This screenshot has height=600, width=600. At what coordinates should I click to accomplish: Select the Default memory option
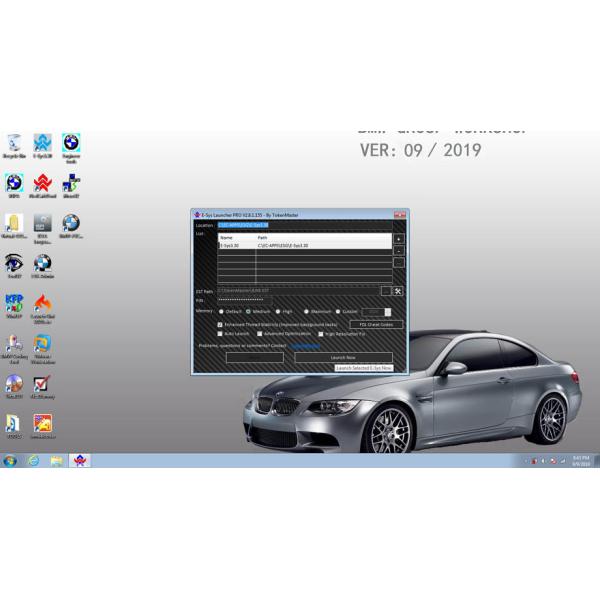click(x=221, y=311)
